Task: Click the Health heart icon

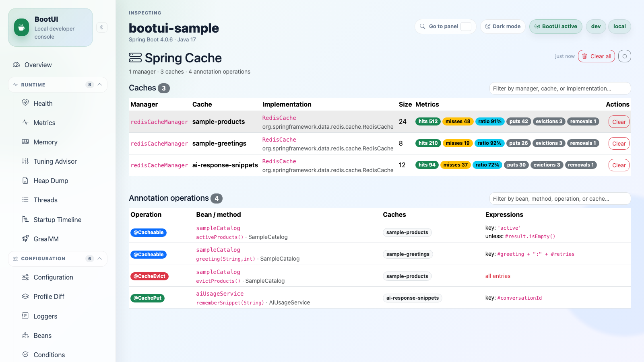Action: coord(25,103)
